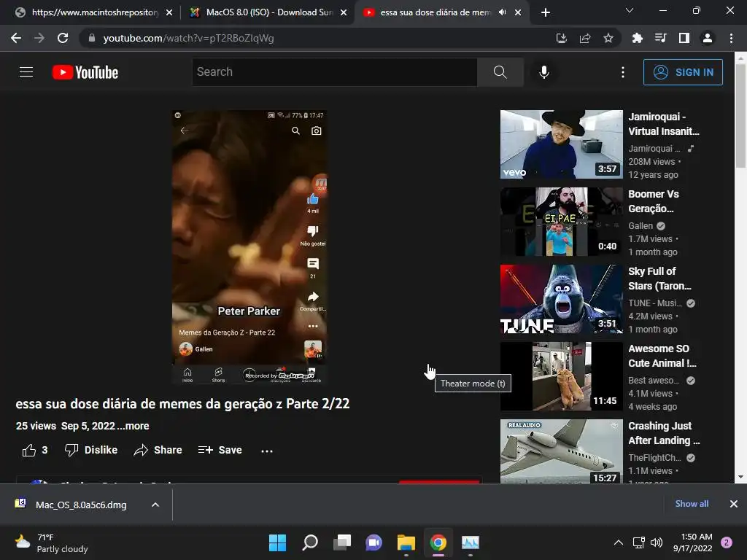This screenshot has width=747, height=560.
Task: Install app icon in address bar
Action: click(562, 38)
